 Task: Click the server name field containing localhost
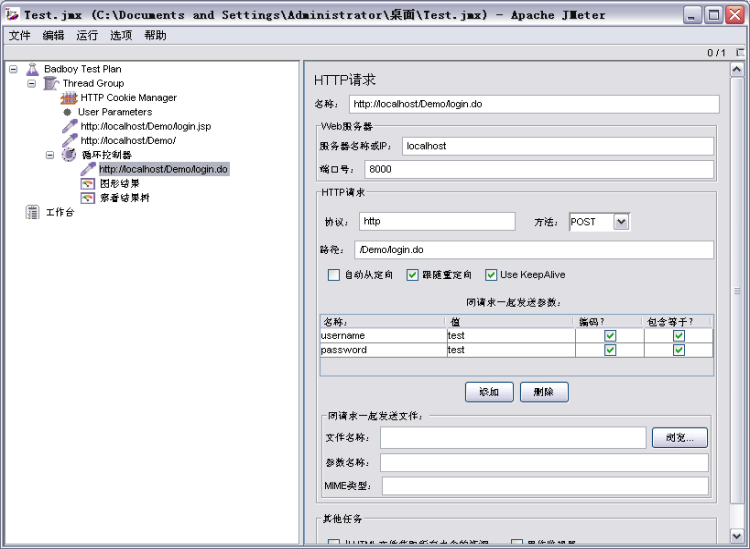pos(558,146)
